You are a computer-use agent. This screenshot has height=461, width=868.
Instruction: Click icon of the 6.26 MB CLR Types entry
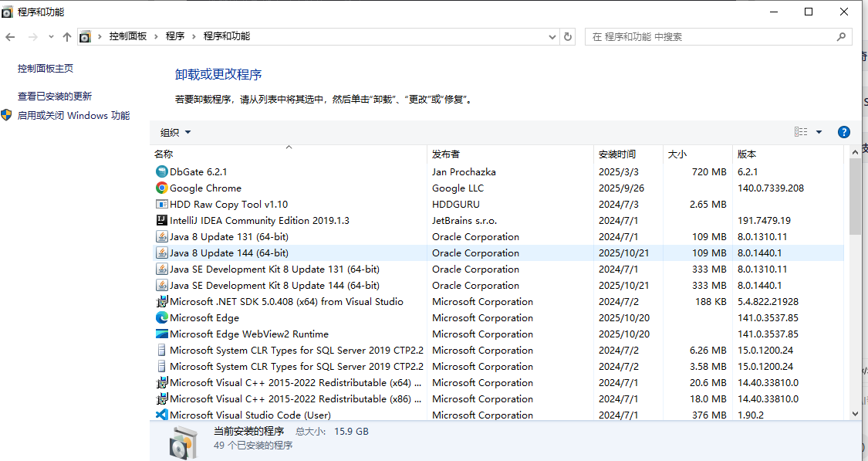pyautogui.click(x=162, y=350)
